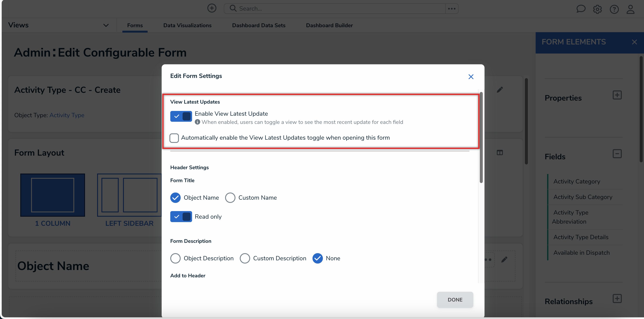Click the plus add icon near search

(x=212, y=8)
